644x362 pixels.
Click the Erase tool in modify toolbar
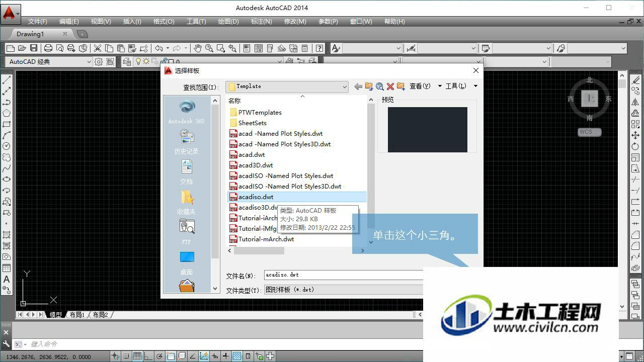point(635,80)
